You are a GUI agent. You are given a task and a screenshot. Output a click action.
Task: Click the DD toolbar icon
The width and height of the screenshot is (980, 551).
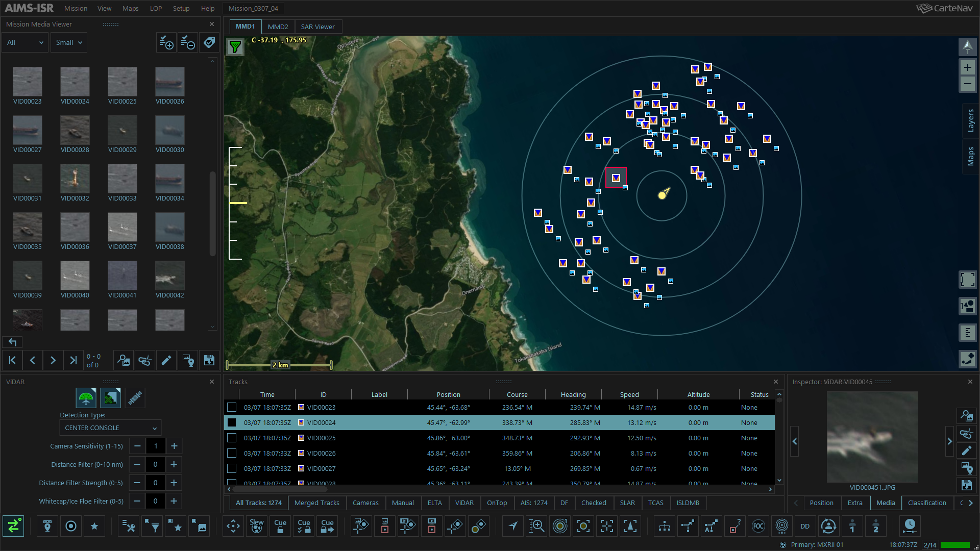[x=805, y=526]
